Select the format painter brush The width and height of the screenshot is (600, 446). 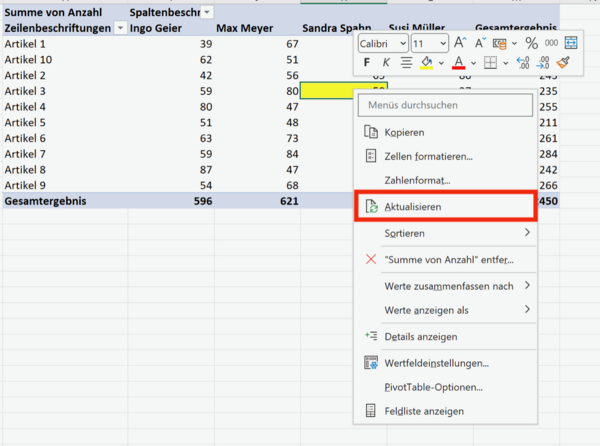[x=563, y=62]
